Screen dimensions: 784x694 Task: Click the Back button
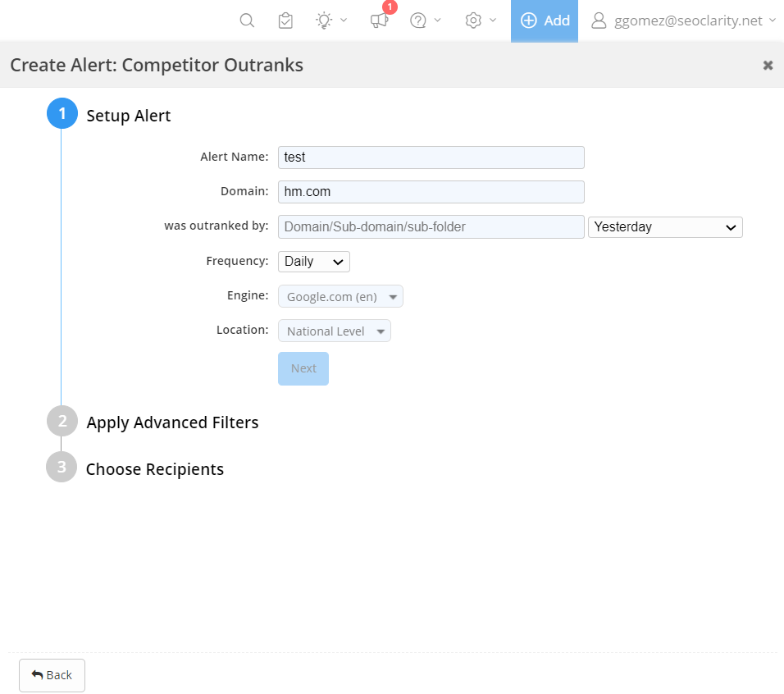[x=52, y=675]
